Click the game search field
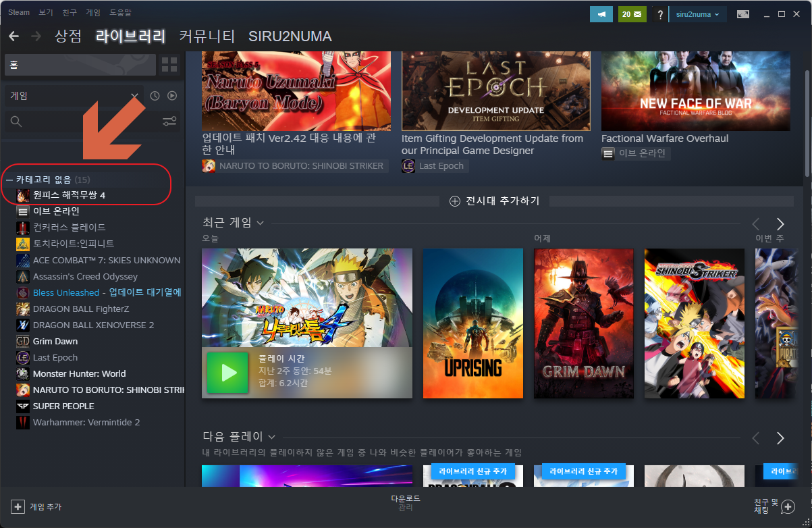 pyautogui.click(x=81, y=122)
